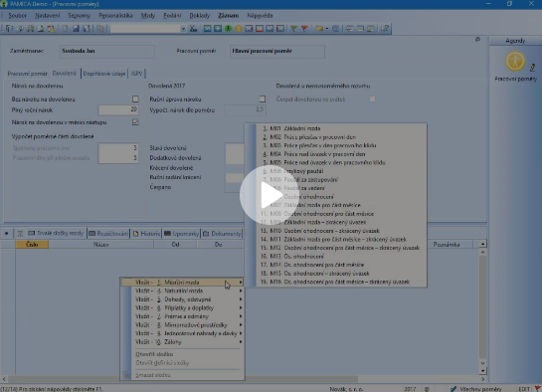Click the Plný roční nárok input field

click(118, 109)
